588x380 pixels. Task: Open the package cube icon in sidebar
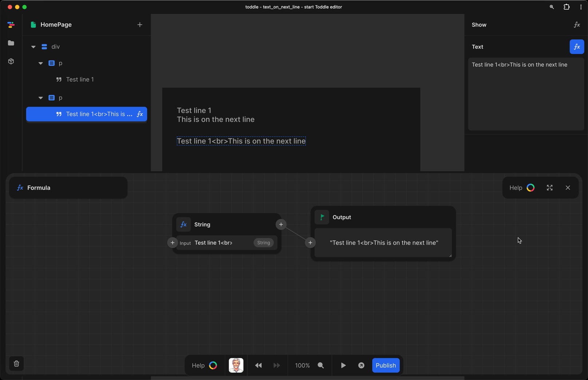tap(11, 61)
